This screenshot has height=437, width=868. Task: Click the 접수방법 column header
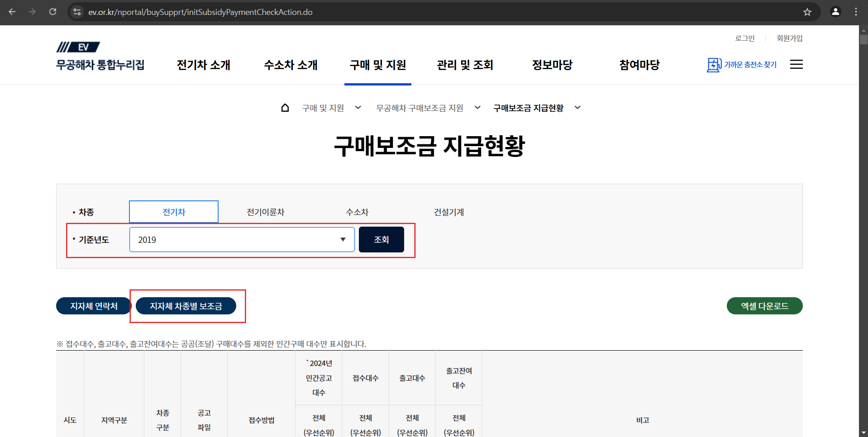coord(261,420)
